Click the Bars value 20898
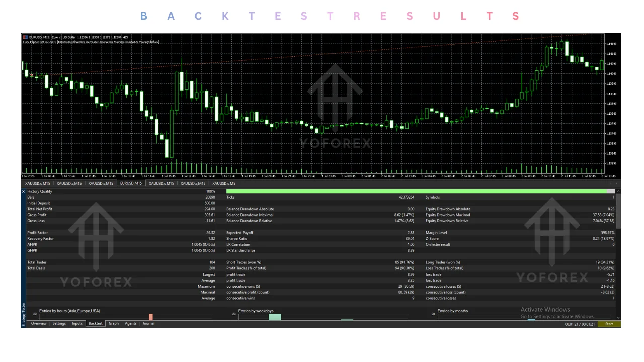 pos(210,197)
